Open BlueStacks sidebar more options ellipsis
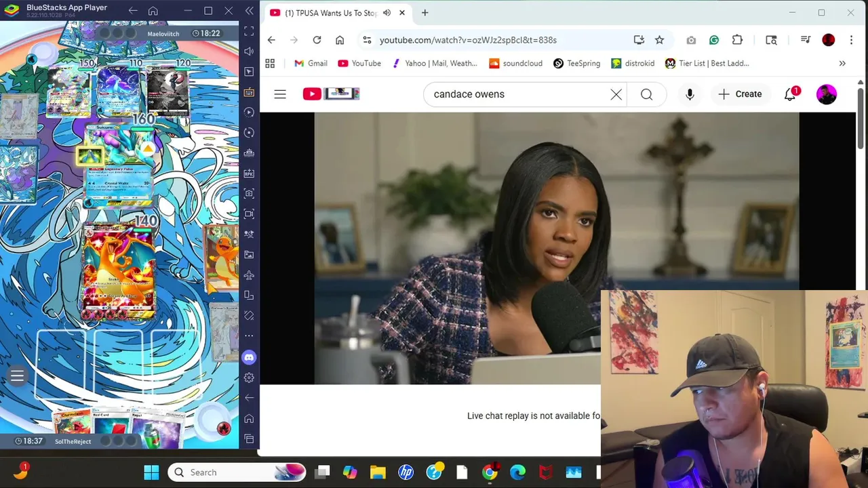Image resolution: width=868 pixels, height=488 pixels. [x=249, y=336]
